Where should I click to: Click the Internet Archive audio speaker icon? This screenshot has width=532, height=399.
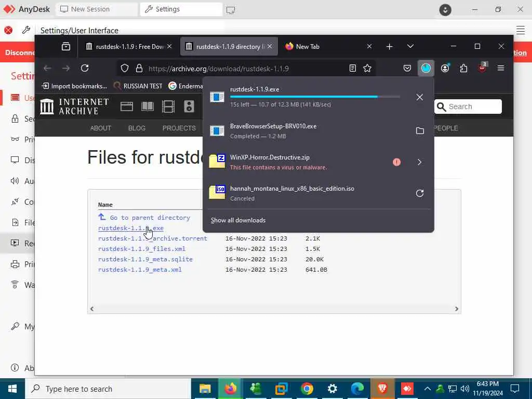pyautogui.click(x=189, y=107)
